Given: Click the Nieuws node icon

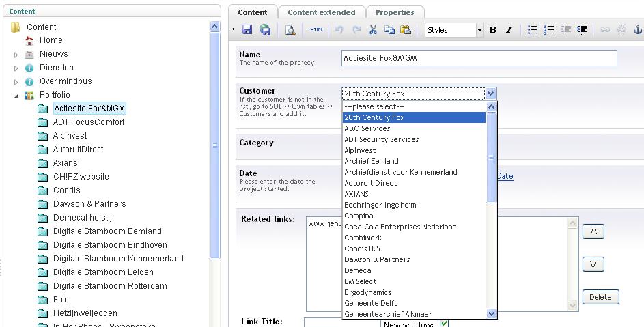Looking at the screenshot, I should [x=29, y=54].
